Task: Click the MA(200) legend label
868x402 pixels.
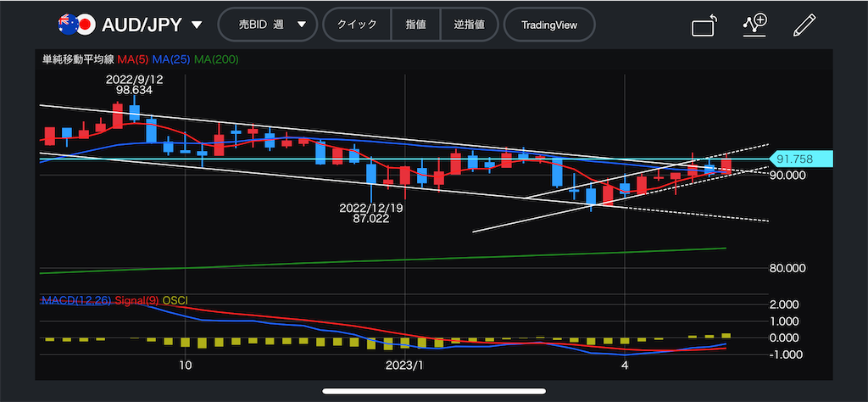Action: point(216,59)
